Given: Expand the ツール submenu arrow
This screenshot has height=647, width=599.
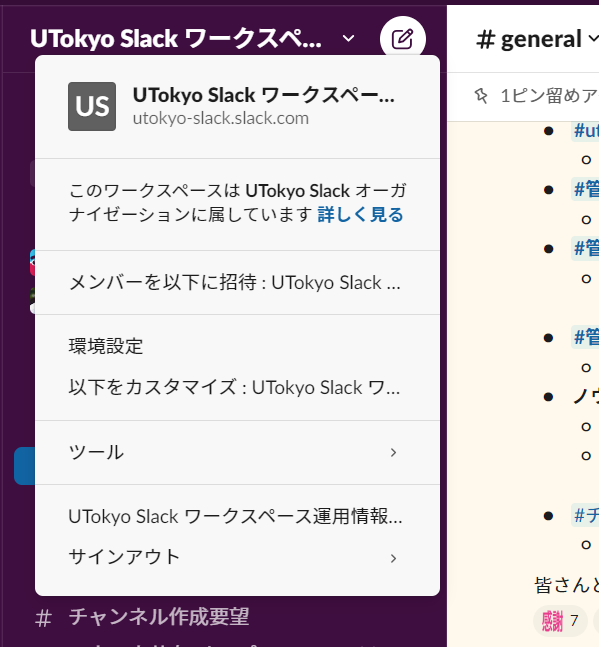Looking at the screenshot, I should coord(393,453).
